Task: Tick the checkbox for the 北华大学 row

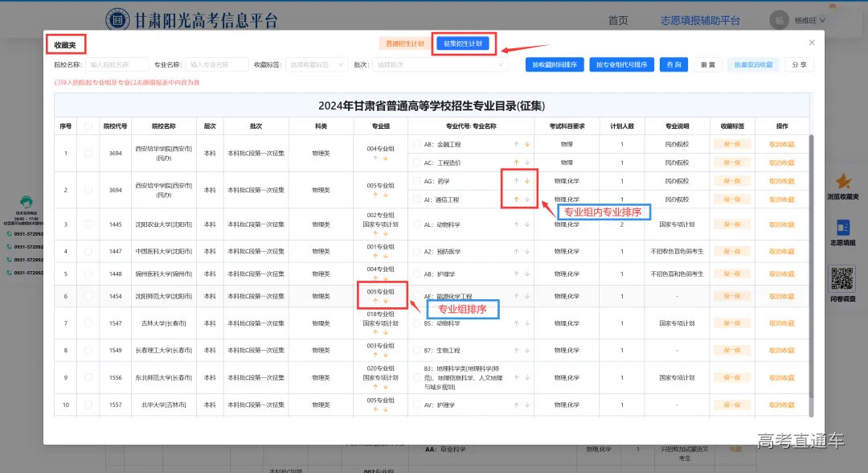Action: pos(88,405)
